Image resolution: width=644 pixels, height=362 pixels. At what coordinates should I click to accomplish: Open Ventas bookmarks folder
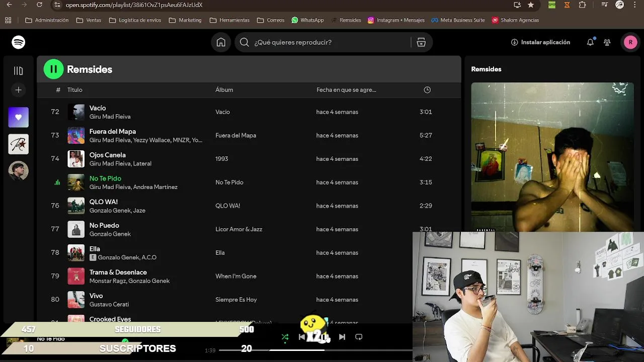[x=89, y=20]
